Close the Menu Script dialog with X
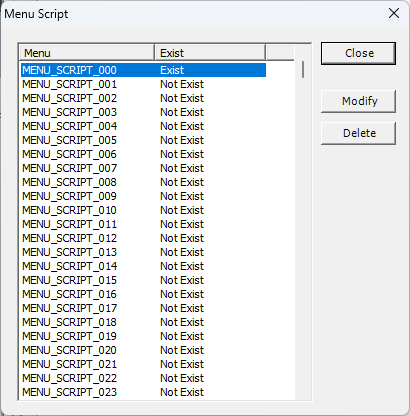 [x=394, y=13]
